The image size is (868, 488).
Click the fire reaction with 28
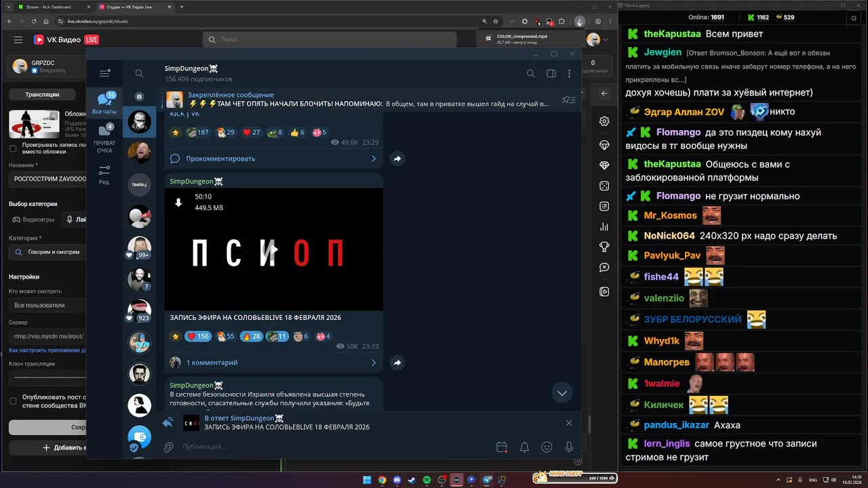[251, 336]
